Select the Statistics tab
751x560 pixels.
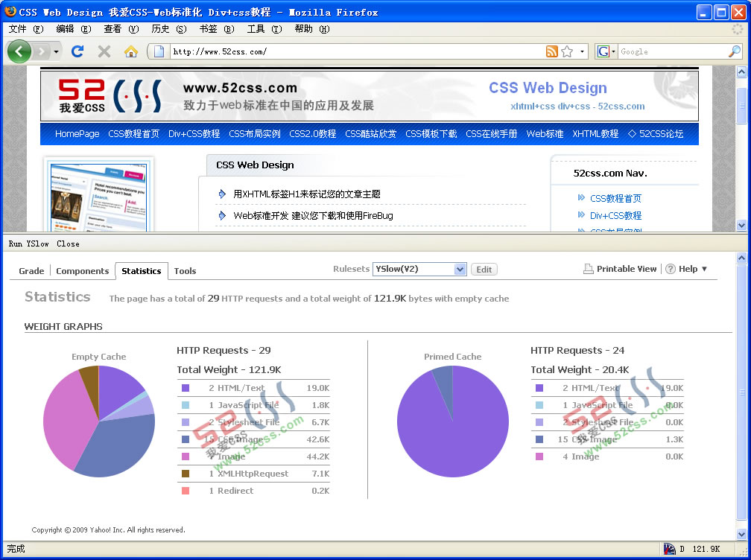[x=142, y=271]
